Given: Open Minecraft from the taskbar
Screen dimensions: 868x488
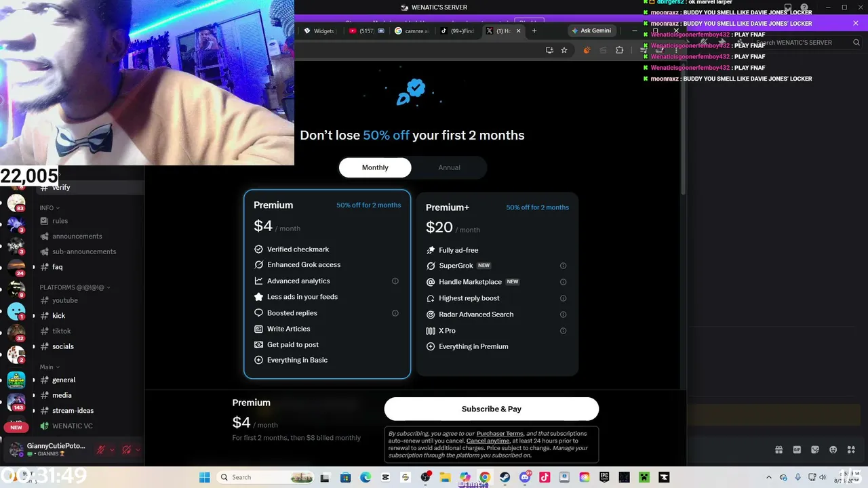Looking at the screenshot, I should pyautogui.click(x=644, y=477).
